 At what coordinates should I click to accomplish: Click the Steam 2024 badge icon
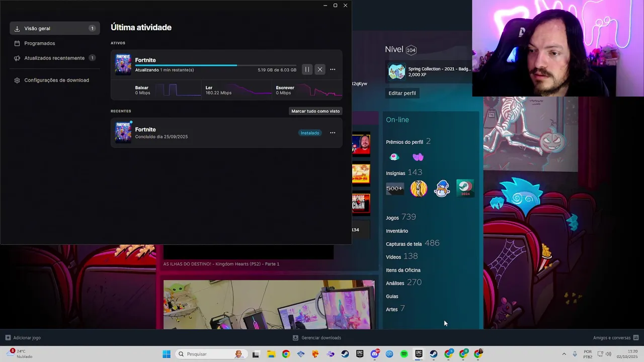coord(465,189)
